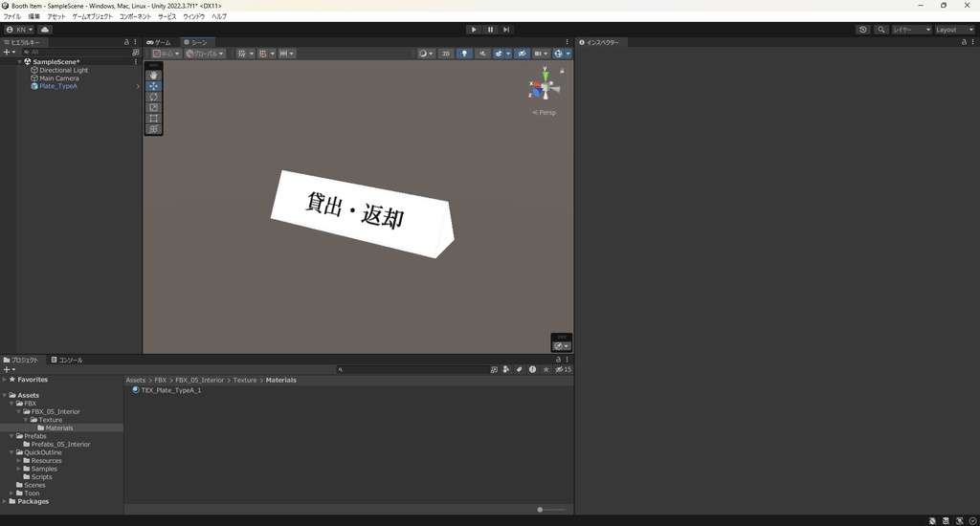This screenshot has height=526, width=980.
Task: Click the scene orientation gizmo
Action: [545, 87]
